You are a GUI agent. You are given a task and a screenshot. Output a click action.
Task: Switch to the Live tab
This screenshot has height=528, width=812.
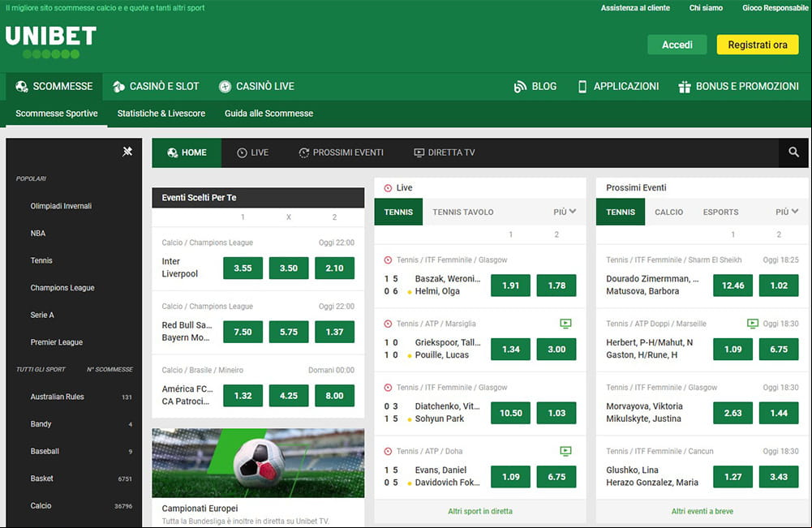tap(253, 152)
